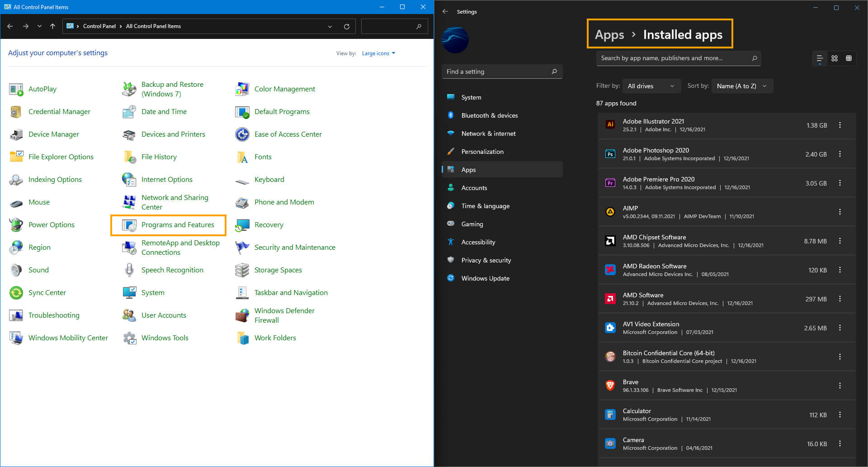Click the Sync Center icon
The image size is (868, 467).
16,293
